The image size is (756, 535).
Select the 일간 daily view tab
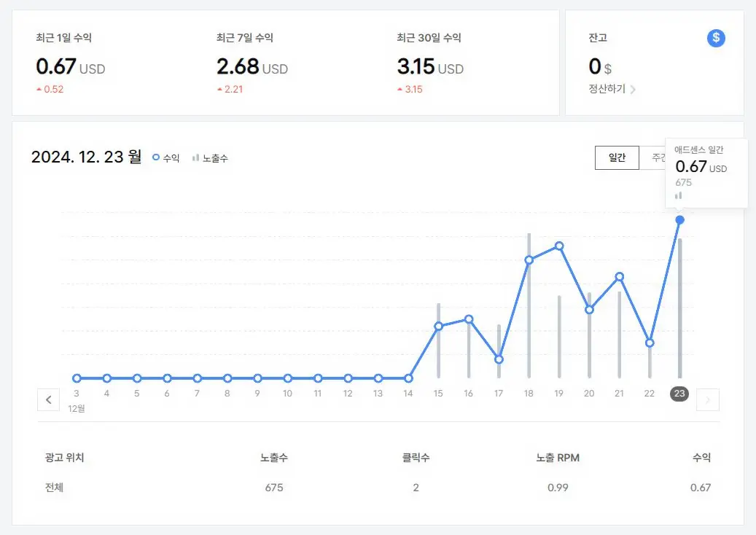click(x=617, y=157)
